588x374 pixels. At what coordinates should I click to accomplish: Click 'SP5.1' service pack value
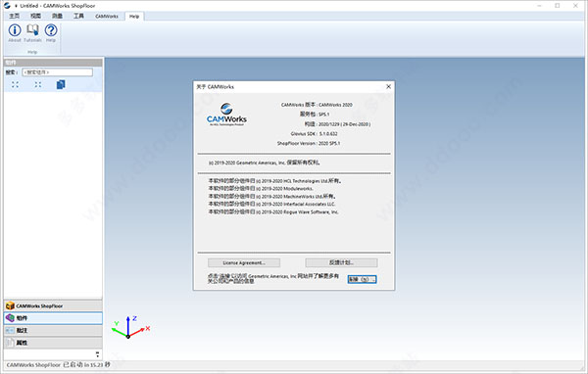(324, 115)
